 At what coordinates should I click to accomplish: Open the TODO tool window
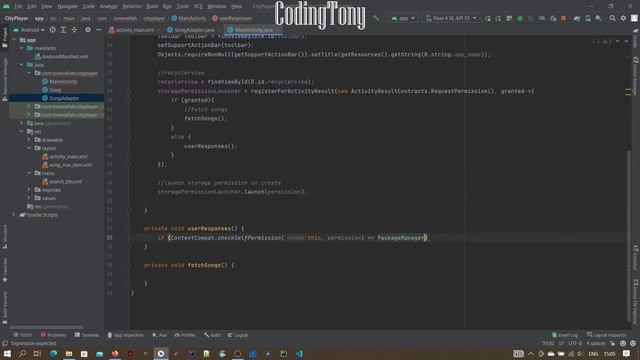(22, 335)
